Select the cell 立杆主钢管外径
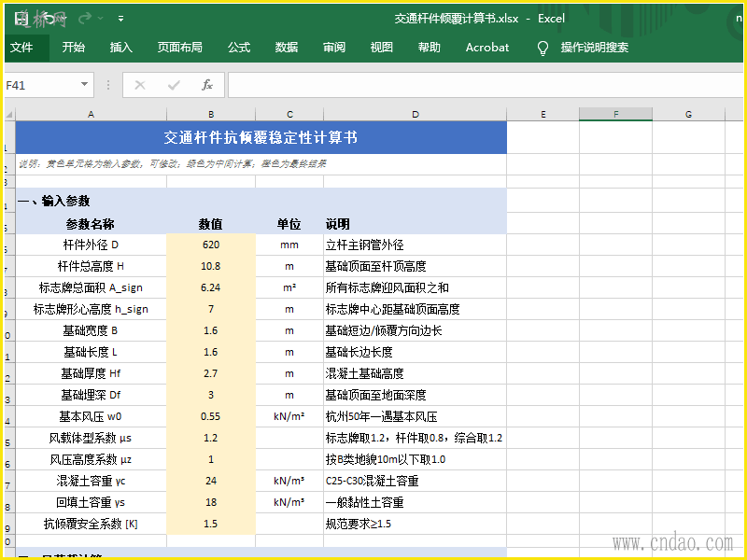This screenshot has height=560, width=747. click(x=415, y=245)
